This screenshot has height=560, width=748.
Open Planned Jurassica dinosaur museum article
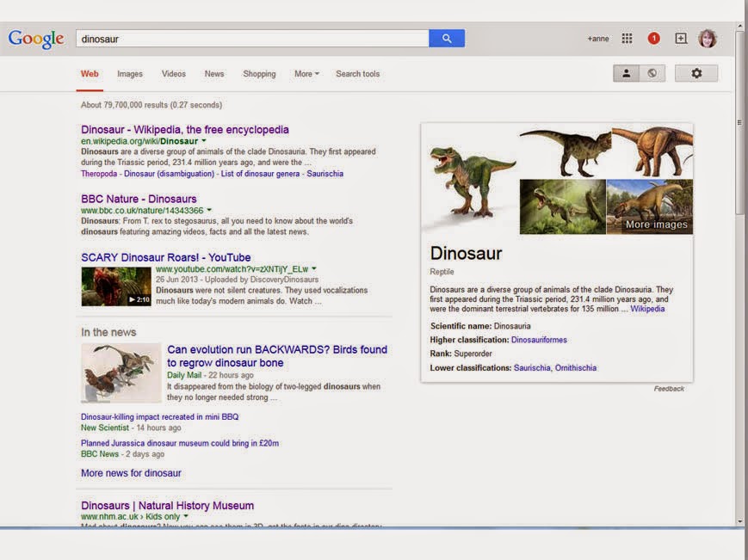click(179, 443)
